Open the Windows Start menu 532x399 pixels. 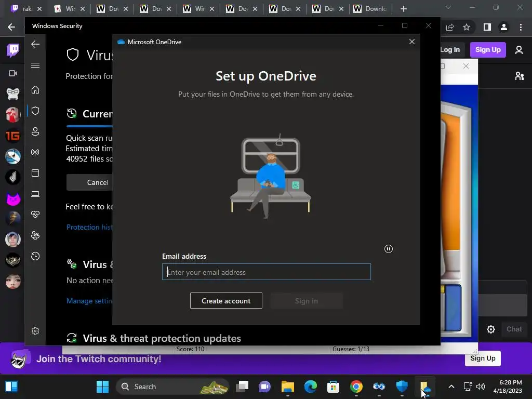[x=102, y=387]
